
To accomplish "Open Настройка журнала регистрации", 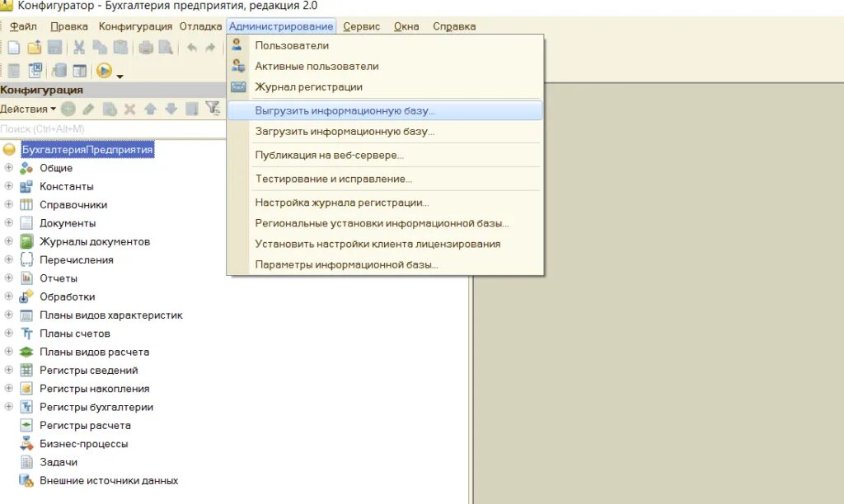I will 386,203.
